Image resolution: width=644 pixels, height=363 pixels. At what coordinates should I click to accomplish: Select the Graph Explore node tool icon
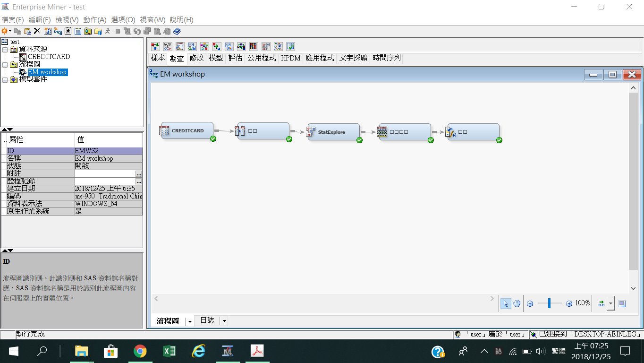192,46
